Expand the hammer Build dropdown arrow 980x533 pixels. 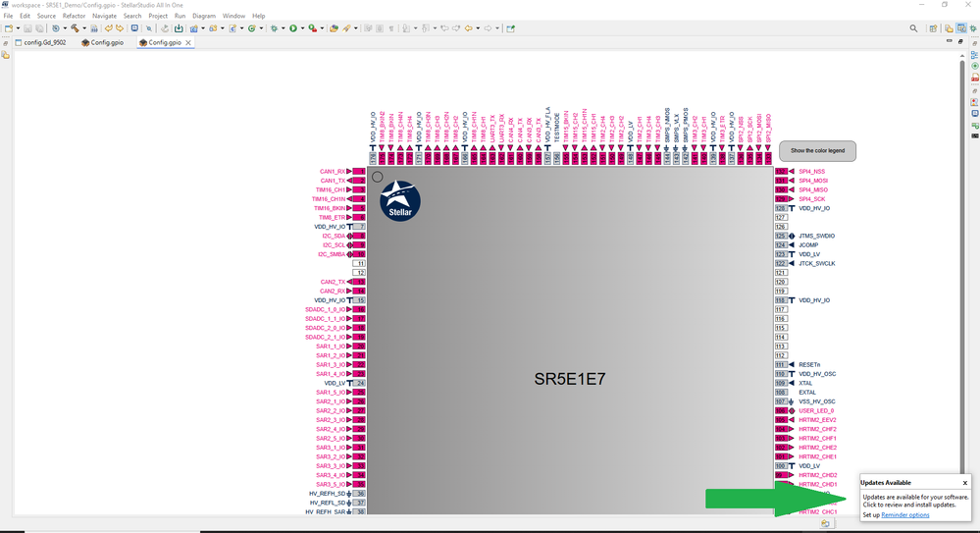[x=84, y=28]
